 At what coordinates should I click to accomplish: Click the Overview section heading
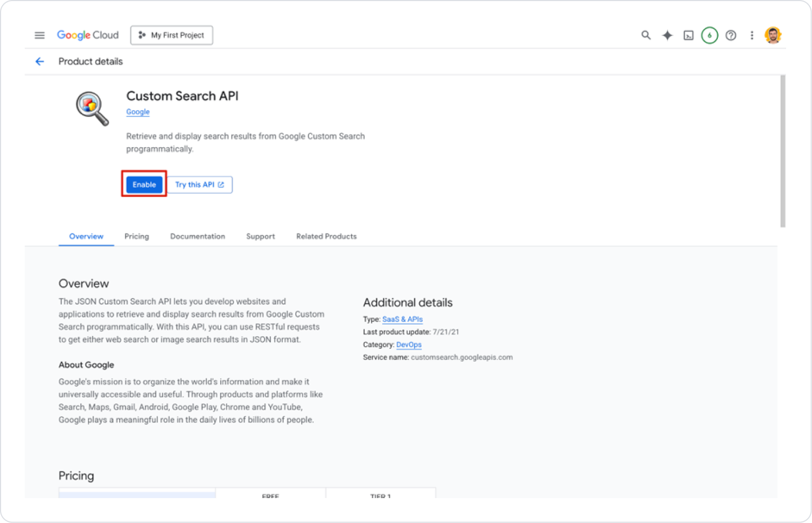tap(84, 284)
